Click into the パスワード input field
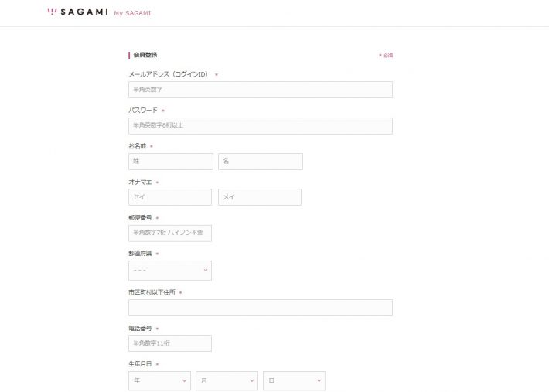The height and width of the screenshot is (392, 549). (260, 125)
